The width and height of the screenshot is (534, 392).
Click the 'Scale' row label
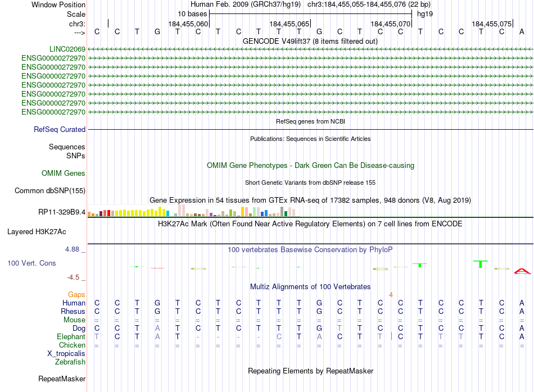pyautogui.click(x=76, y=14)
